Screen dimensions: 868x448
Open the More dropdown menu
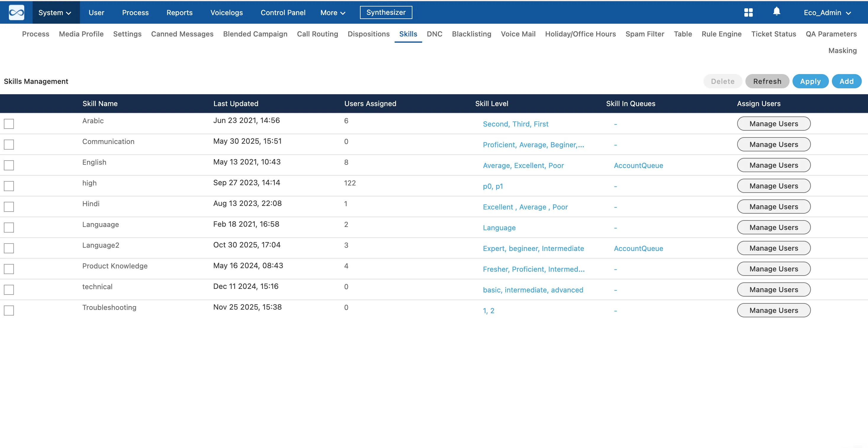pos(332,12)
